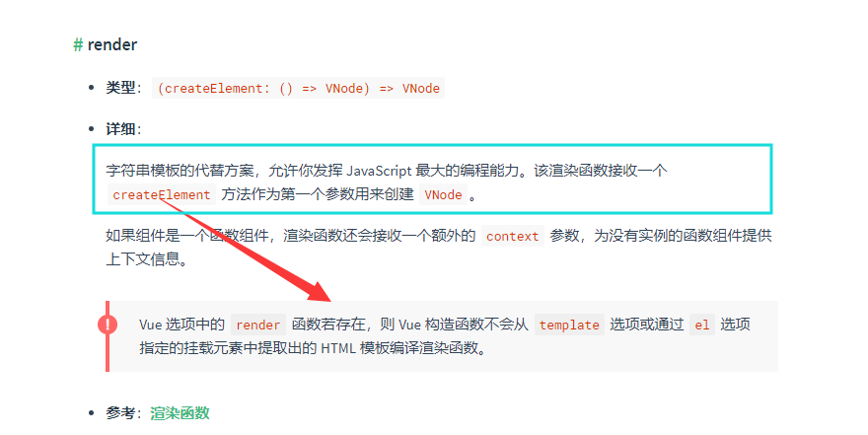Click the template code tag in warning
868x435 pixels.
569,325
